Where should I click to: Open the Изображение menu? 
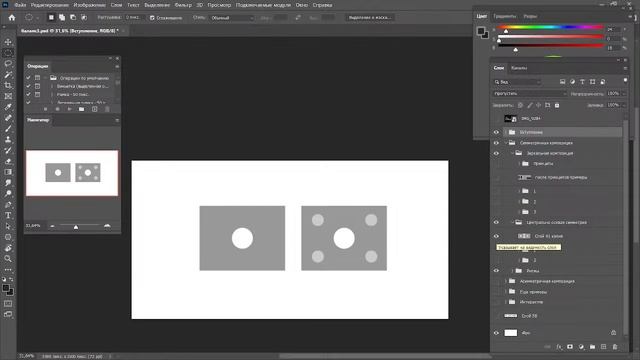pos(89,5)
